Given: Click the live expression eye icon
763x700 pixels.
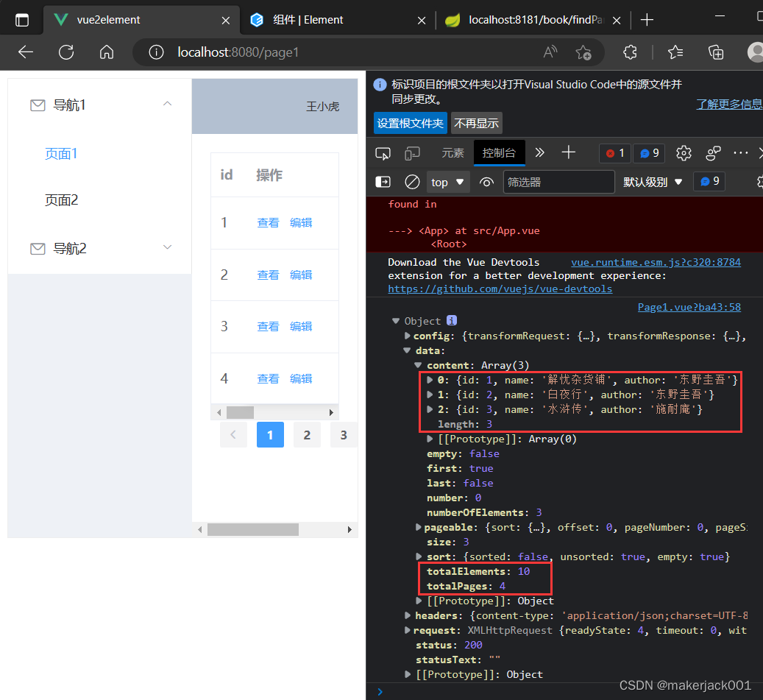Looking at the screenshot, I should coord(486,182).
